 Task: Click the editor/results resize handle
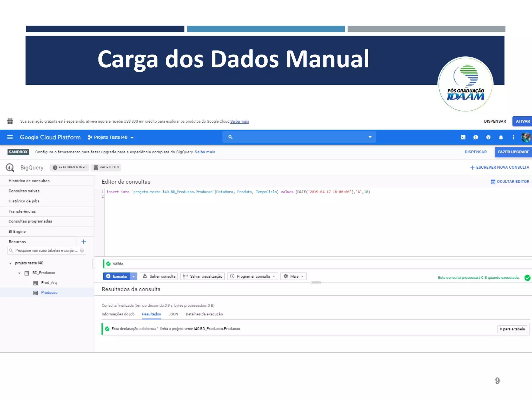pos(316,283)
